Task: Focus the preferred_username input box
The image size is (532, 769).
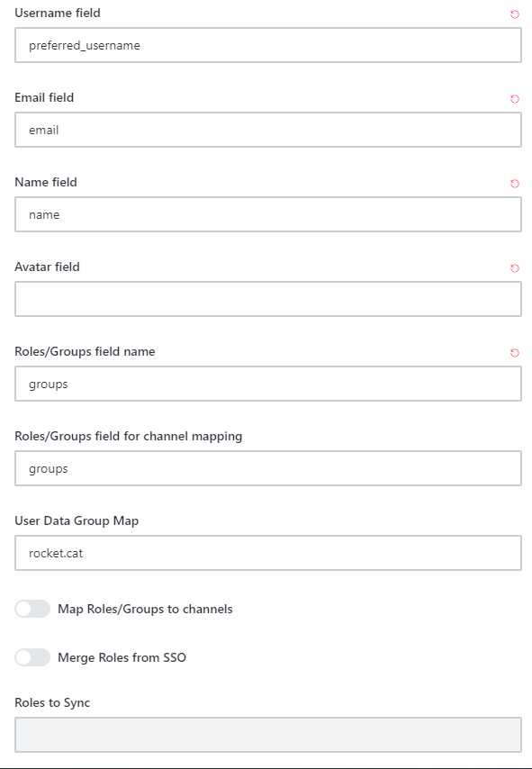Action: [x=268, y=45]
